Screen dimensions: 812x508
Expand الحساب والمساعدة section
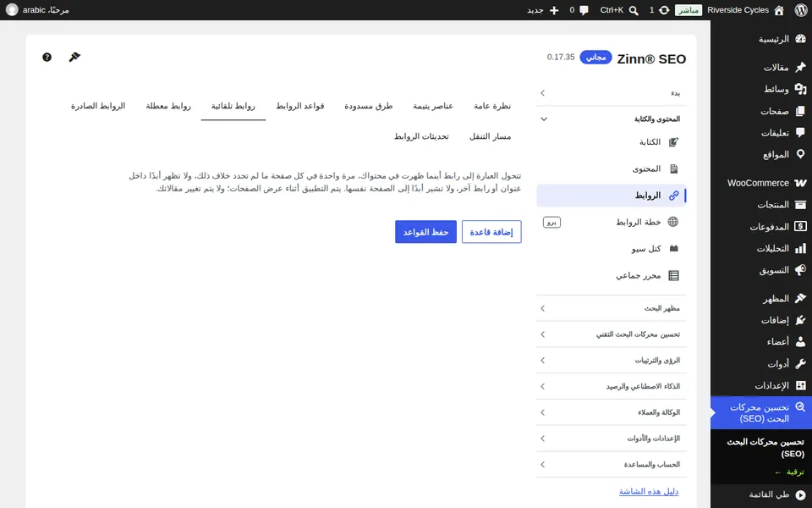pos(612,465)
